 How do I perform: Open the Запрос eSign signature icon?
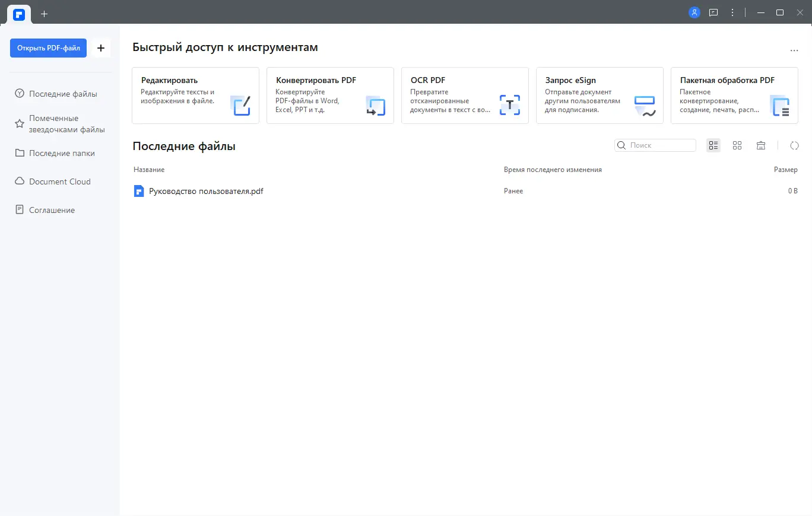pos(645,105)
